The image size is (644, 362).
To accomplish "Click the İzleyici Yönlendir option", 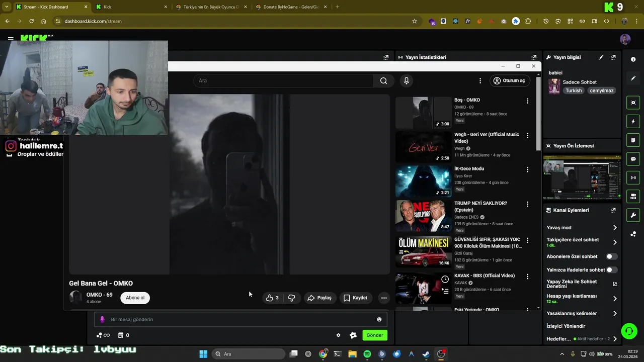I will click(566, 326).
